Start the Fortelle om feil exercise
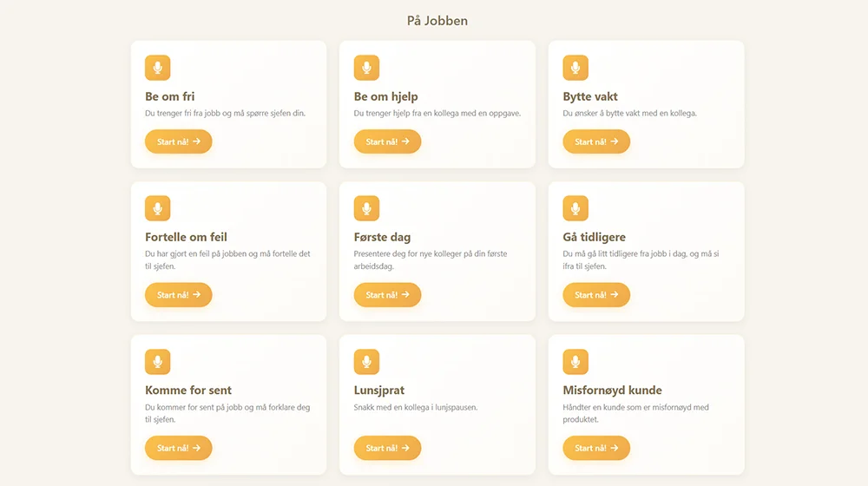Viewport: 868px width, 486px height. pyautogui.click(x=178, y=295)
